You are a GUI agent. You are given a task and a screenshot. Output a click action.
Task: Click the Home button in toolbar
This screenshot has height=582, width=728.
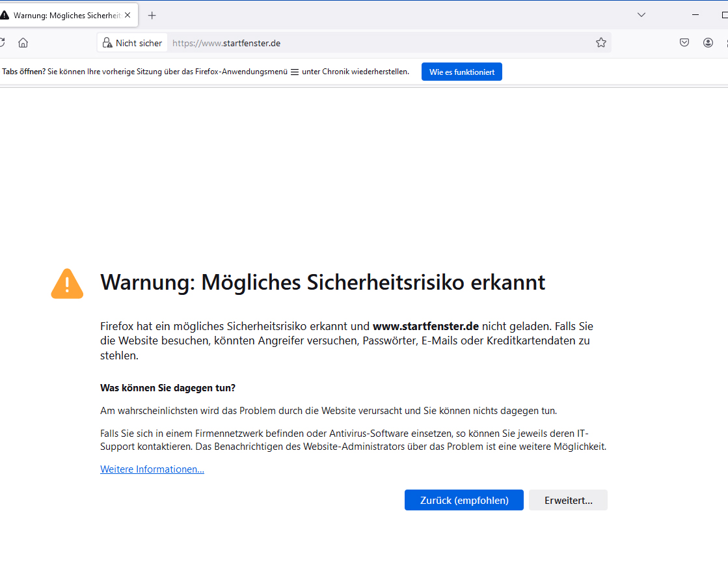tap(23, 43)
